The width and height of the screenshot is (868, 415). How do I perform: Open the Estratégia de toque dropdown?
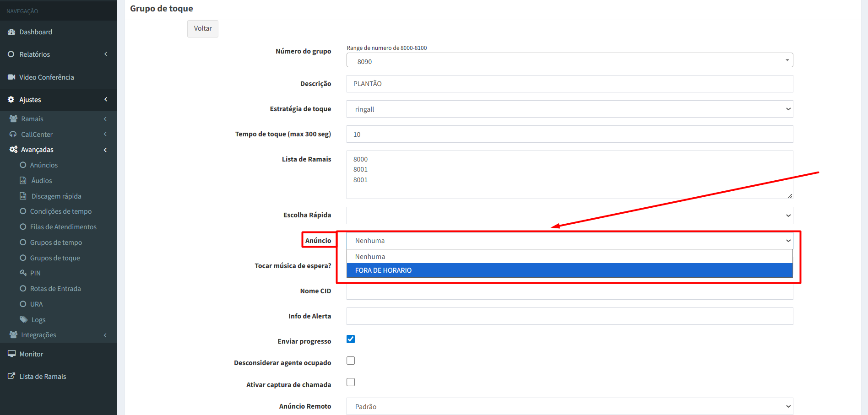click(x=570, y=109)
